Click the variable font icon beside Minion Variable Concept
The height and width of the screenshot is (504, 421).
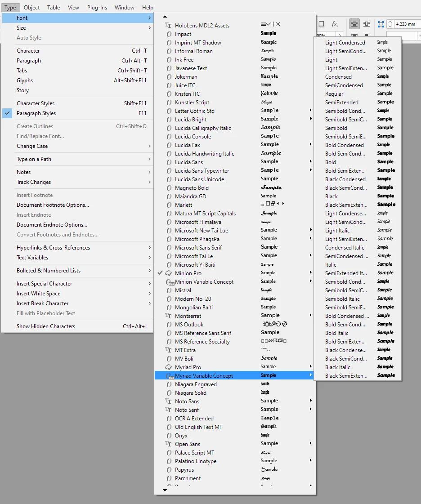(x=170, y=282)
